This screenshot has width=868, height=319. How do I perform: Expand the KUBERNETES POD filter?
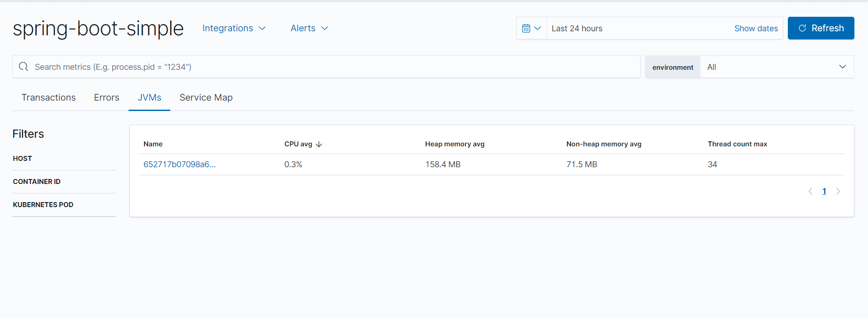64,205
